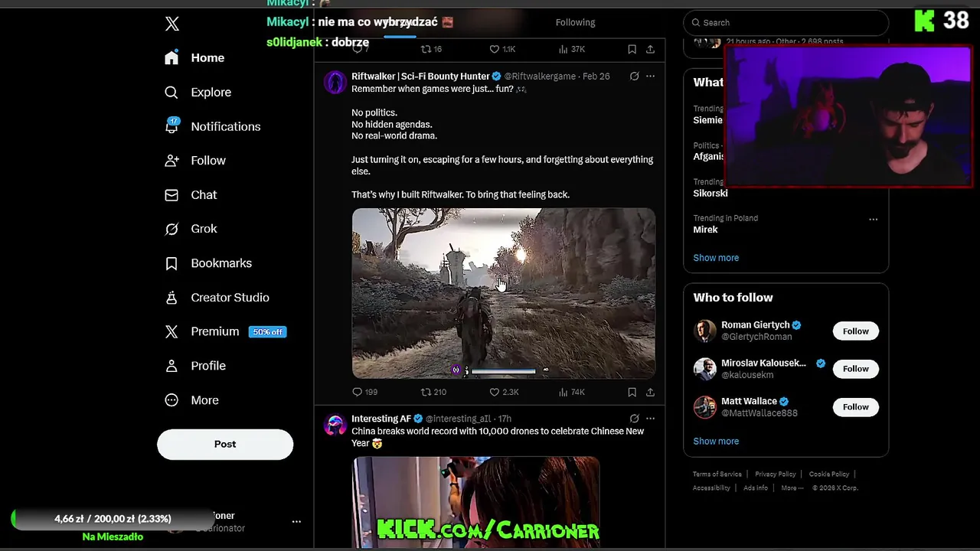Open more options for Mirek trend
Screen dimensions: 980x551
click(x=873, y=220)
